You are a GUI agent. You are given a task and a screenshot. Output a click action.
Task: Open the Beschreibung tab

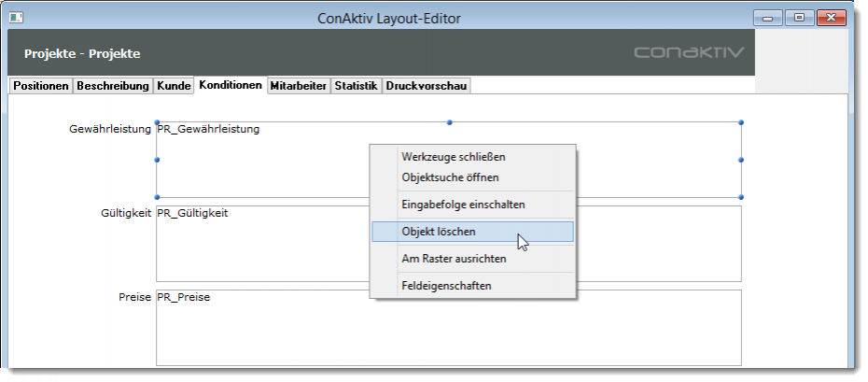pos(112,86)
